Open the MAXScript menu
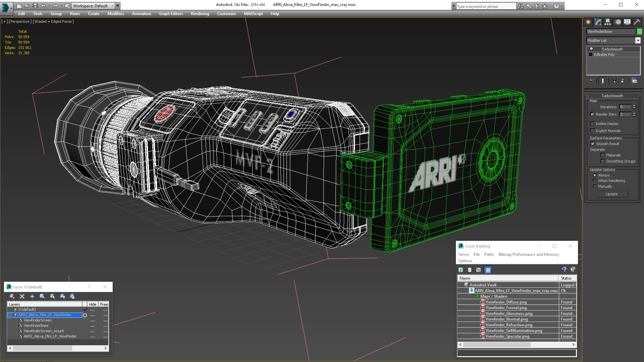Screen dimensions: 644x362 point(253,14)
